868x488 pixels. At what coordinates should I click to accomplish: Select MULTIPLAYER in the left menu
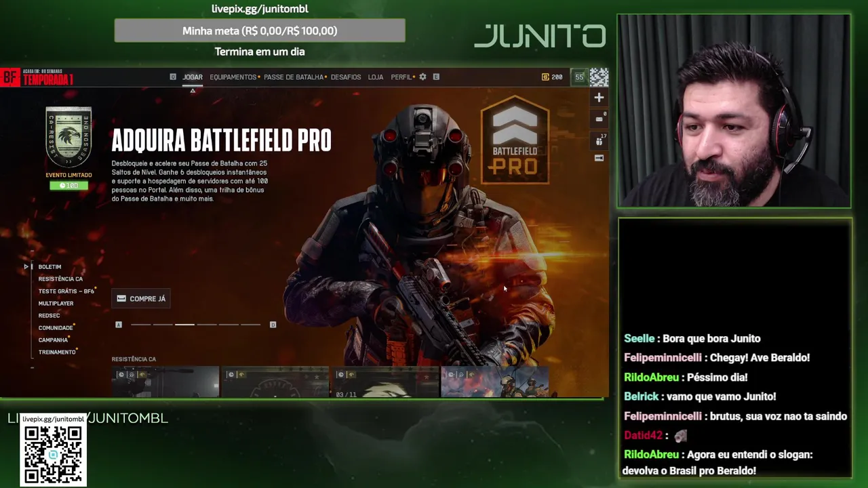pyautogui.click(x=56, y=304)
